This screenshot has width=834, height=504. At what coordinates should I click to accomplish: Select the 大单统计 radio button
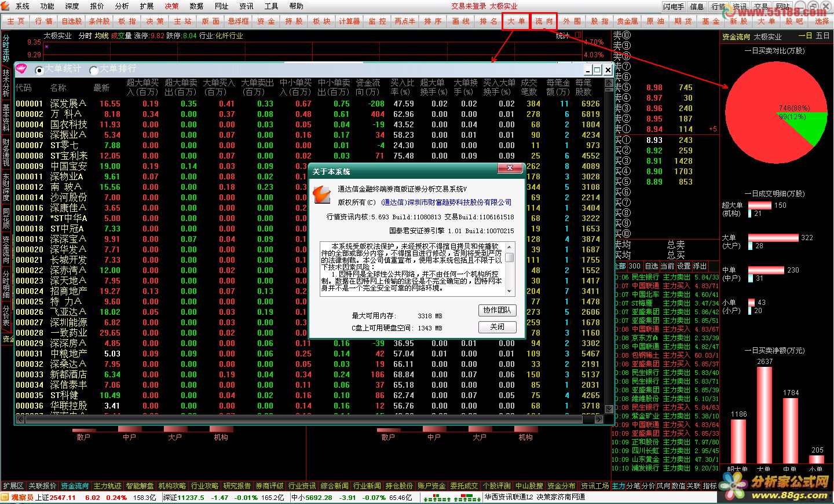coord(39,70)
